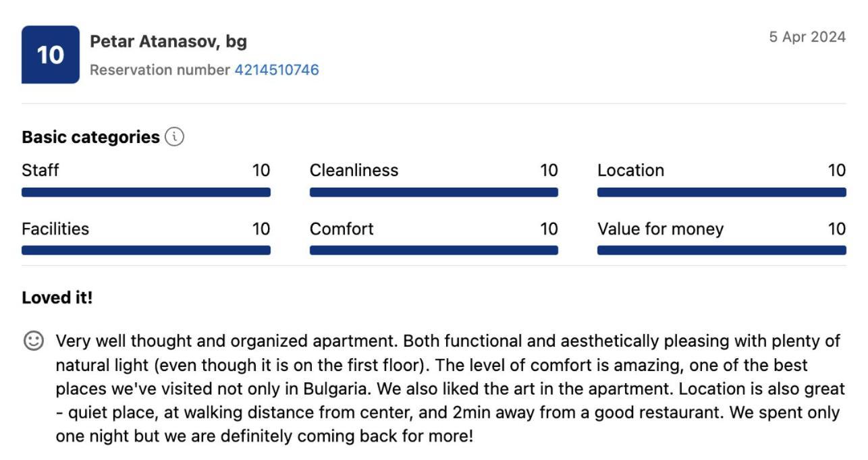The width and height of the screenshot is (868, 460).
Task: Click the Cleanliness rating bar
Action: [x=434, y=192]
